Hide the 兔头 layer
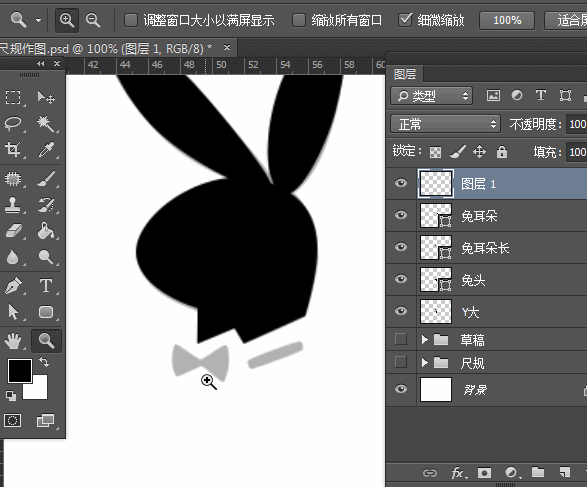 point(401,279)
